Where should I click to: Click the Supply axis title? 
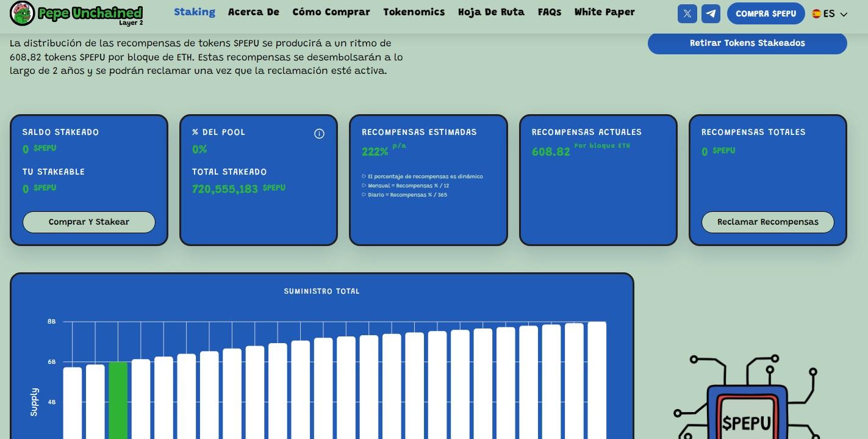[x=34, y=402]
